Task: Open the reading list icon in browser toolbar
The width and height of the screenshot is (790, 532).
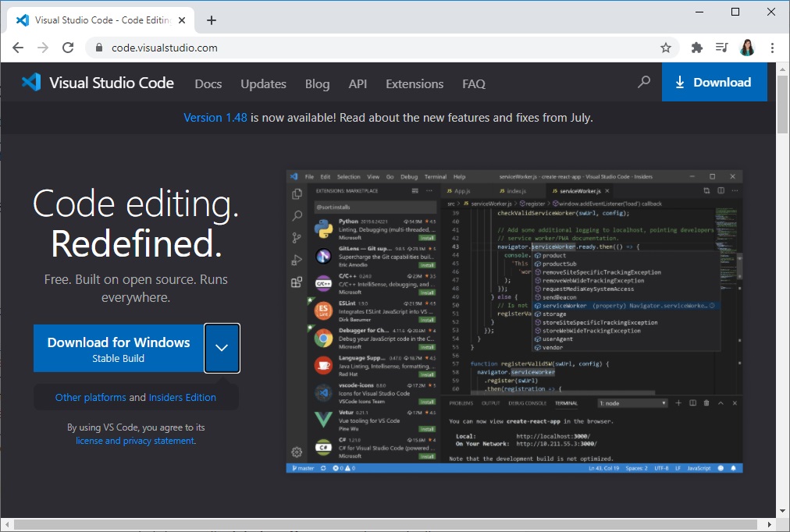Action: click(721, 48)
